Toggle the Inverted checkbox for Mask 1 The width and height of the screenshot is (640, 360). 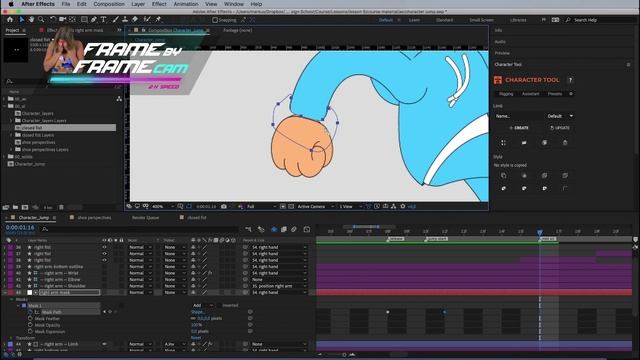pos(219,305)
